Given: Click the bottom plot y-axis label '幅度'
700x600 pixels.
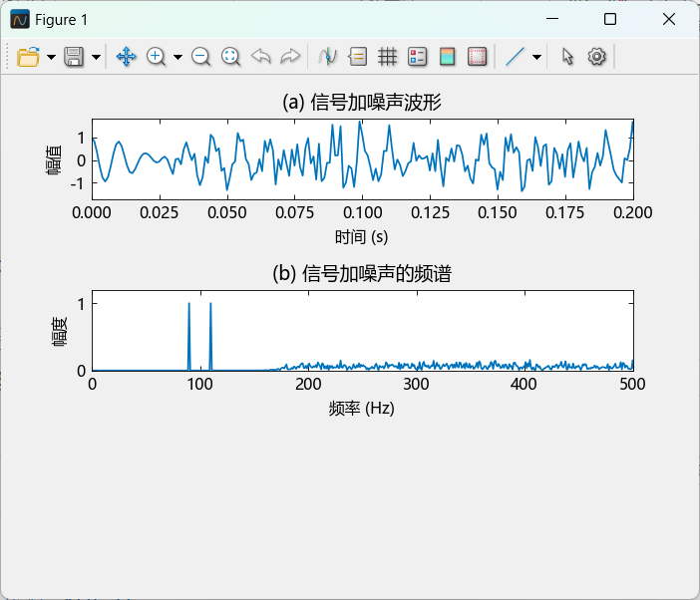Looking at the screenshot, I should click(x=59, y=332).
